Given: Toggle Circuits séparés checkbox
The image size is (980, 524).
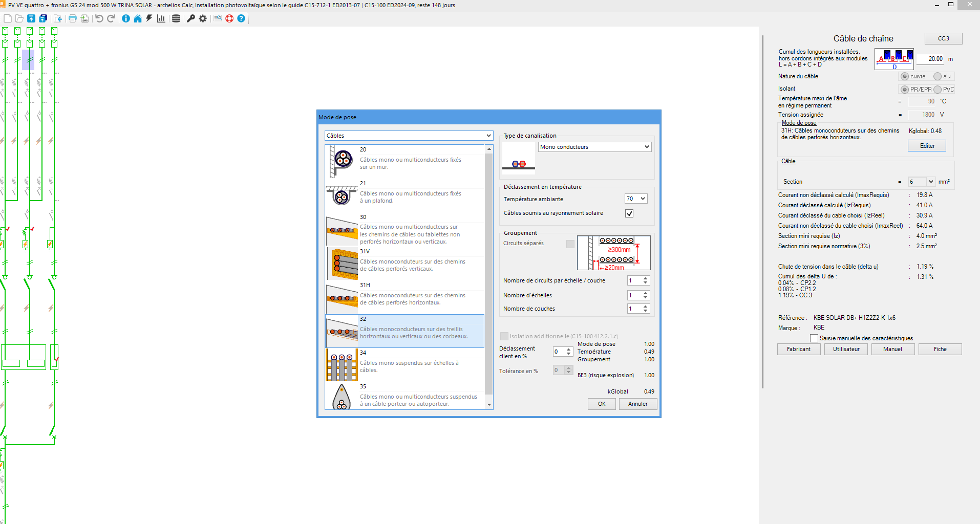Looking at the screenshot, I should (x=570, y=244).
